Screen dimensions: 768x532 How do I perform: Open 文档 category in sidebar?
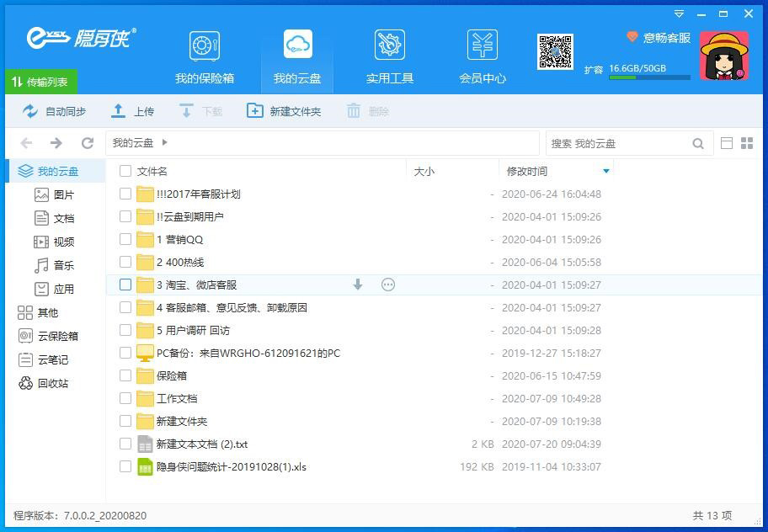click(55, 218)
